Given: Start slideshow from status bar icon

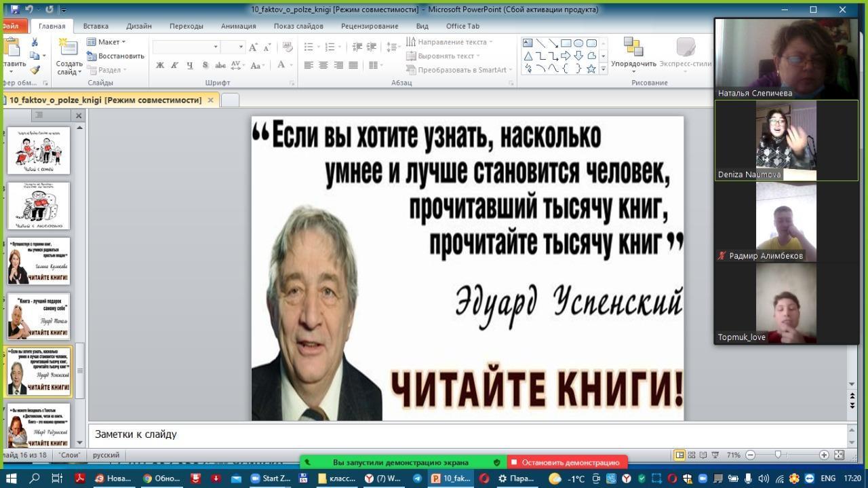Looking at the screenshot, I should pos(715,455).
